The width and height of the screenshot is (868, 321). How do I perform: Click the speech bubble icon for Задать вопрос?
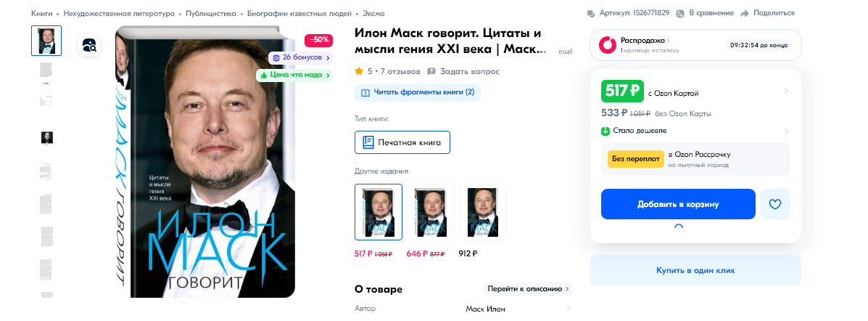(x=431, y=71)
